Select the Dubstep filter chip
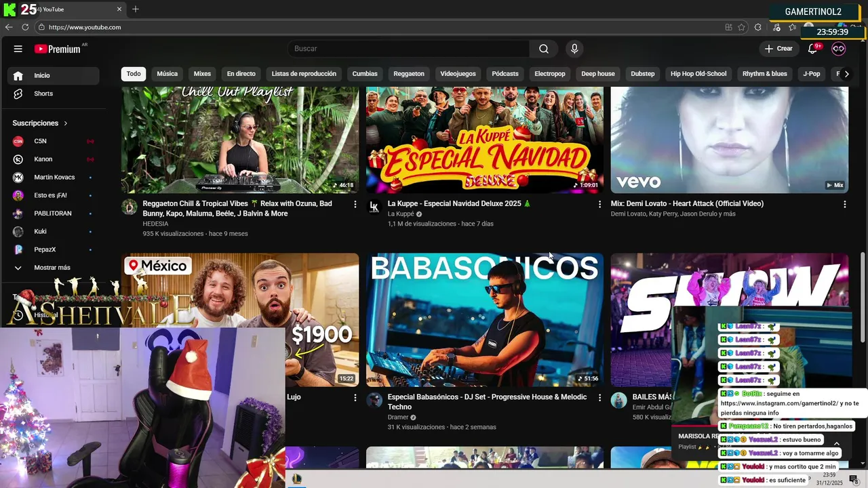Image resolution: width=868 pixels, height=488 pixels. (643, 74)
